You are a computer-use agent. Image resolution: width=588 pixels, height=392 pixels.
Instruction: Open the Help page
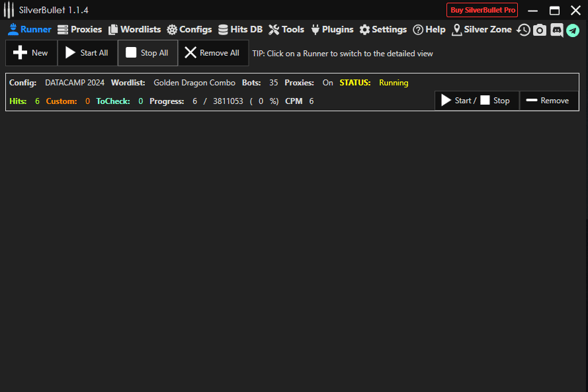429,30
